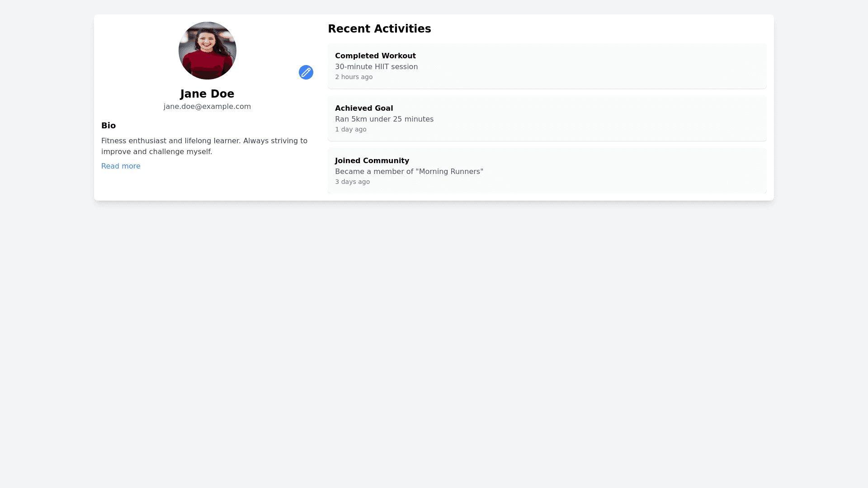Click empty area of Joined Community card
The image size is (868, 488).
tap(610, 171)
